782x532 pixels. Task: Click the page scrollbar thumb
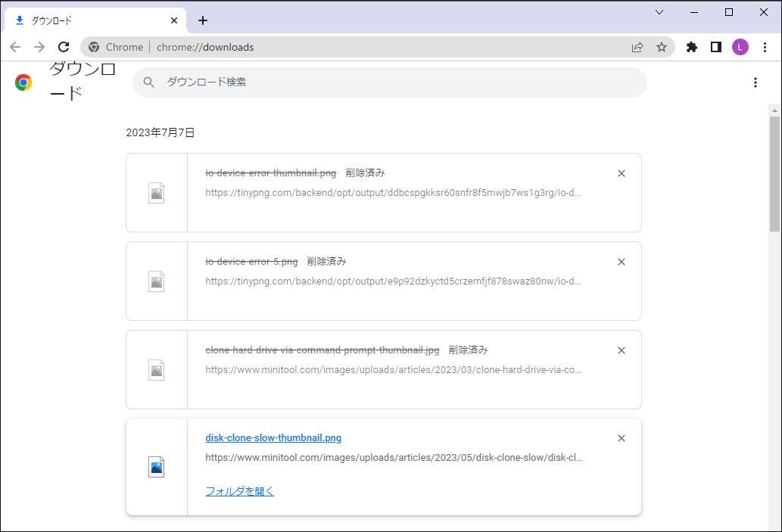774,174
